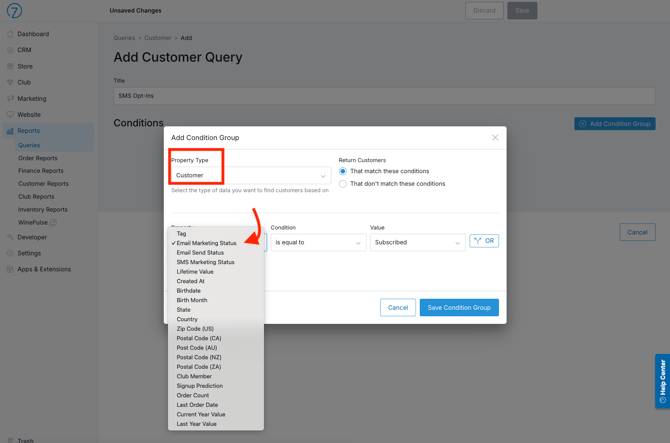Open the Help Center side tab
Image resolution: width=670 pixels, height=443 pixels.
pos(662,381)
